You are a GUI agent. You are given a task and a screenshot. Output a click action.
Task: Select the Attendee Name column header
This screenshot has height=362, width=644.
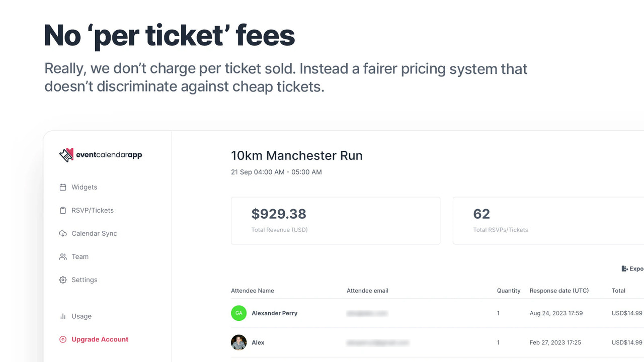click(x=252, y=290)
